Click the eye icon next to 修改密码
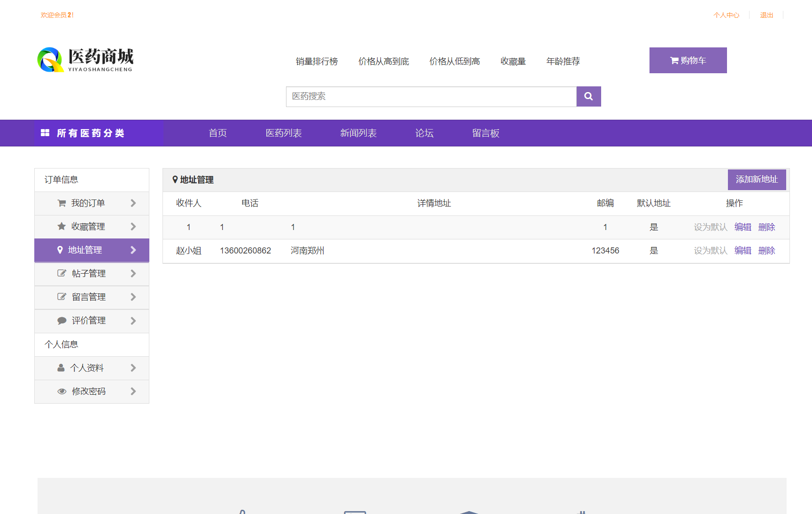812x514 pixels. pyautogui.click(x=61, y=391)
